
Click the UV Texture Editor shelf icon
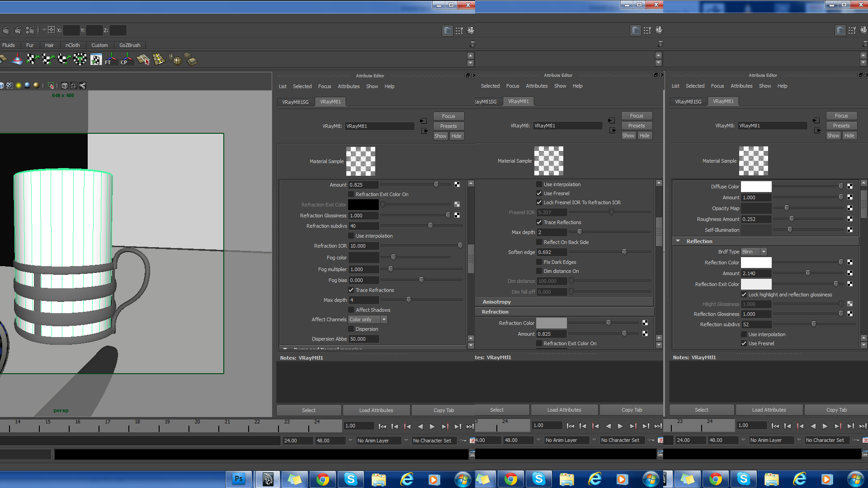click(x=96, y=59)
